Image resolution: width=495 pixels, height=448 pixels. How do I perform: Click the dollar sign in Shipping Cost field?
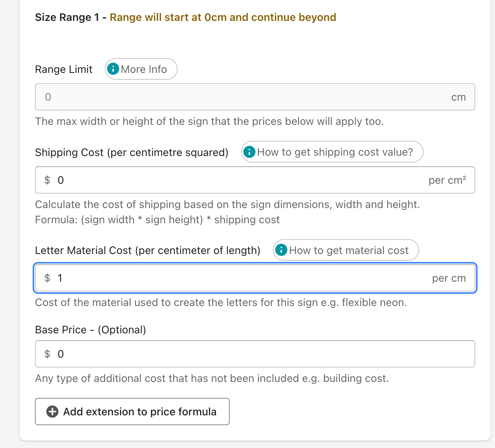(47, 180)
